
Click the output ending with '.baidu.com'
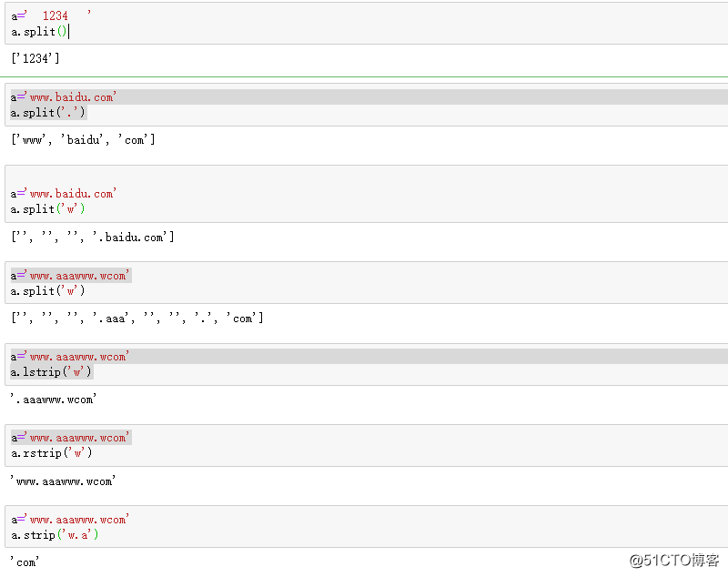click(x=93, y=238)
